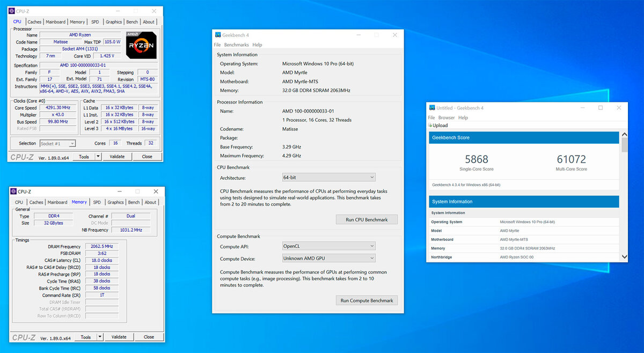Image resolution: width=644 pixels, height=353 pixels.
Task: Open Graphics tab in bottom CPU-Z window
Action: (x=115, y=202)
